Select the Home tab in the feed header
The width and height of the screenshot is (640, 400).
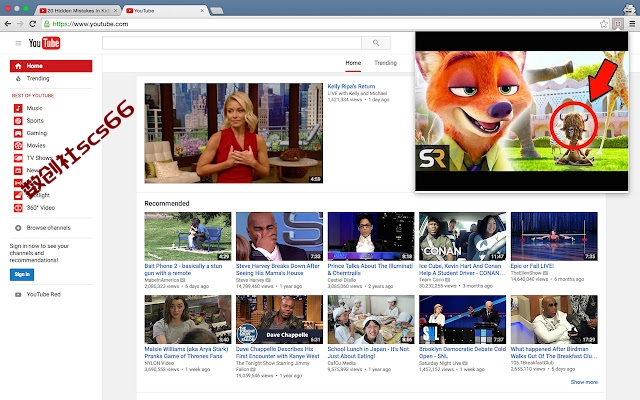(353, 63)
